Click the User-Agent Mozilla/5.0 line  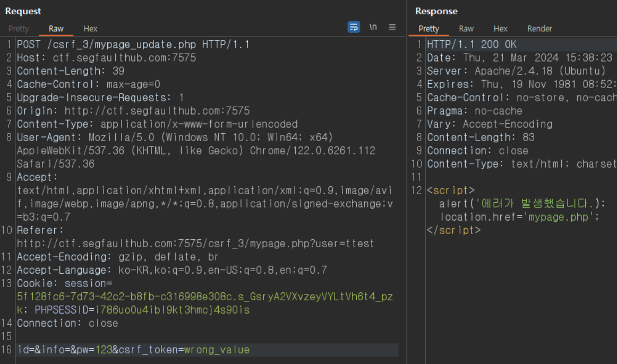(x=175, y=137)
